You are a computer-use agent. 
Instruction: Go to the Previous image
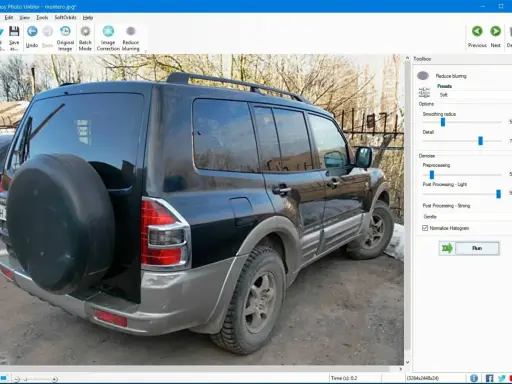[x=477, y=37]
